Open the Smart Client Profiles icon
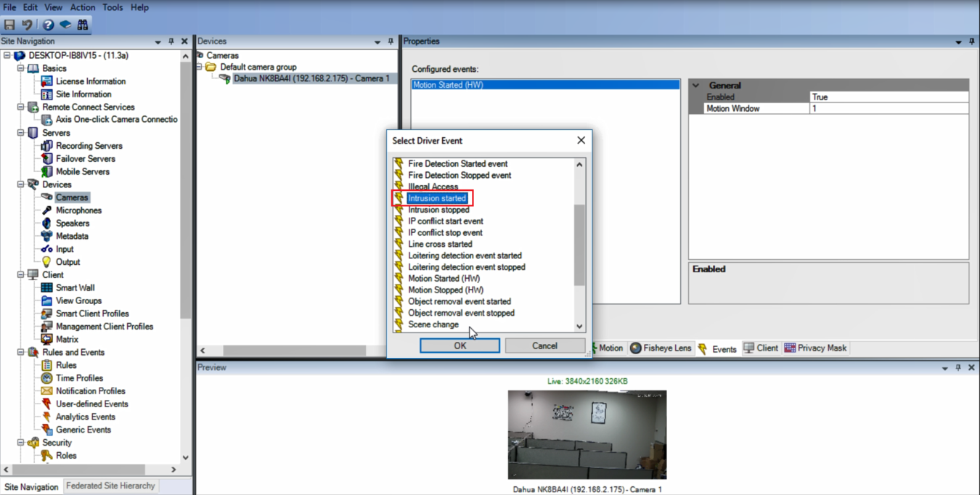The width and height of the screenshot is (980, 495). tap(46, 314)
